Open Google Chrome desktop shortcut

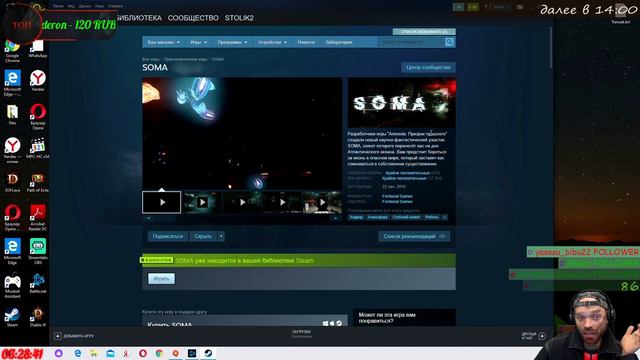(12, 50)
